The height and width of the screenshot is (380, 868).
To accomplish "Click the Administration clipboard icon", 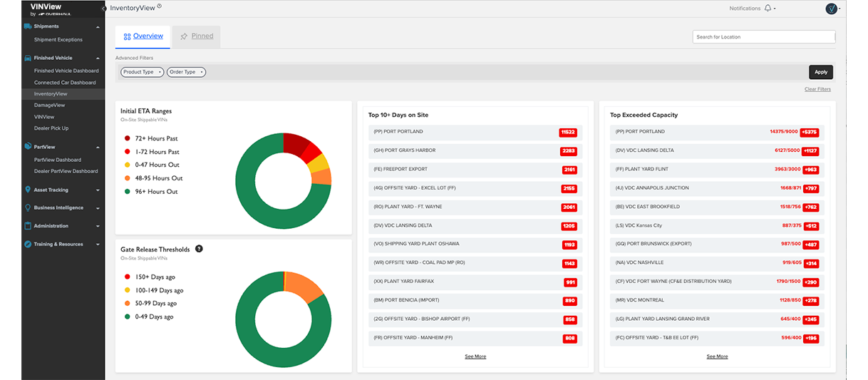I will tap(28, 226).
